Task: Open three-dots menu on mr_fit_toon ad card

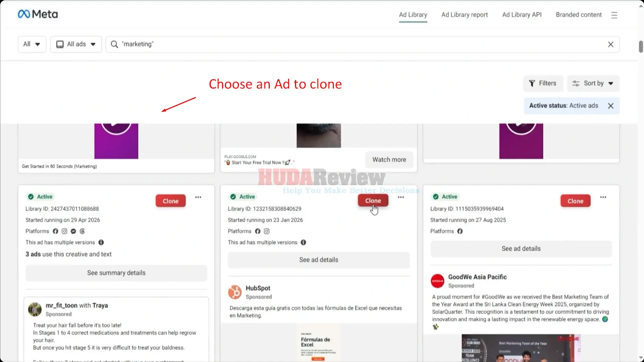Action: [198, 197]
